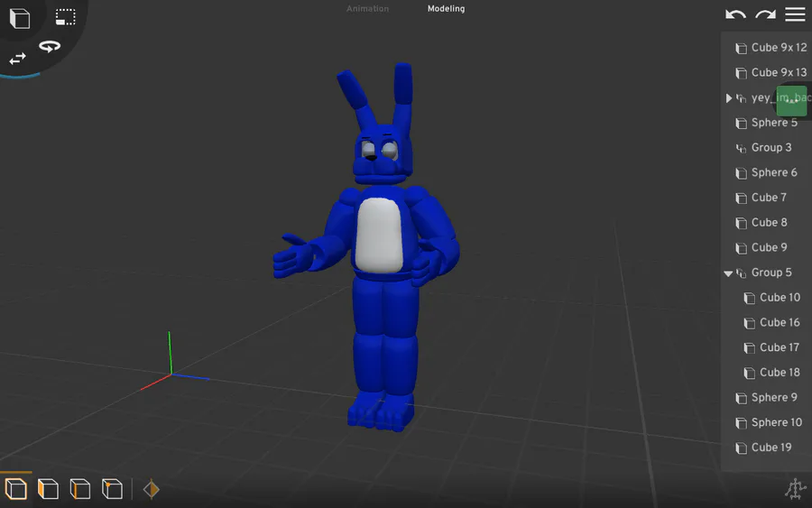Screen dimensions: 812x508
Task: Click the add cube object icon
Action: tap(20, 18)
